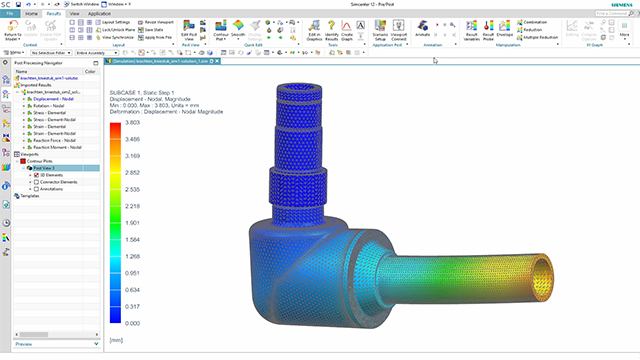Open the File menu
The width and height of the screenshot is (640, 360).
pyautogui.click(x=10, y=13)
